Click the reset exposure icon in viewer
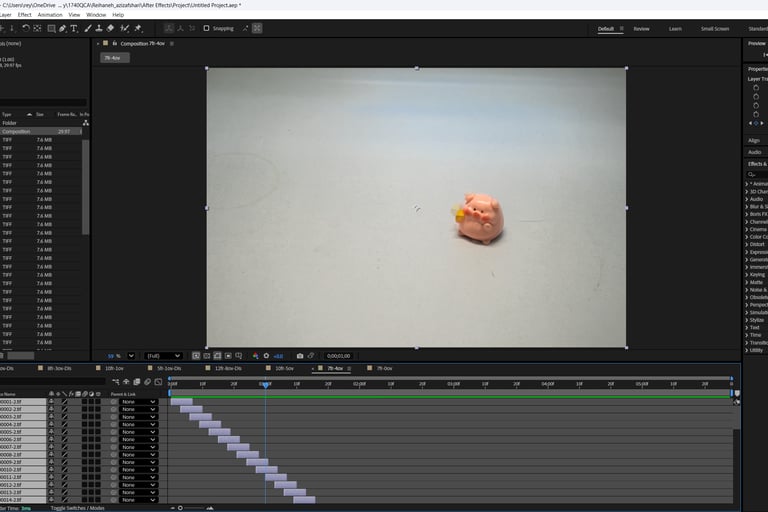 click(x=266, y=356)
